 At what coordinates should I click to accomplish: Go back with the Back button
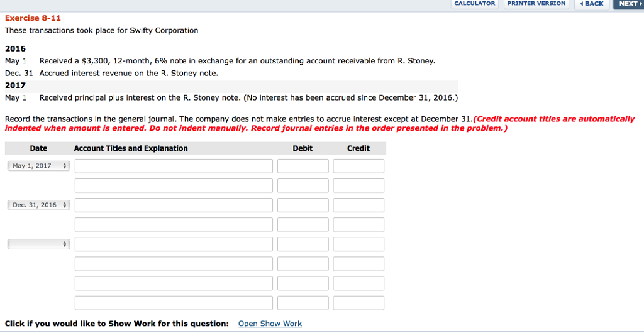click(591, 4)
